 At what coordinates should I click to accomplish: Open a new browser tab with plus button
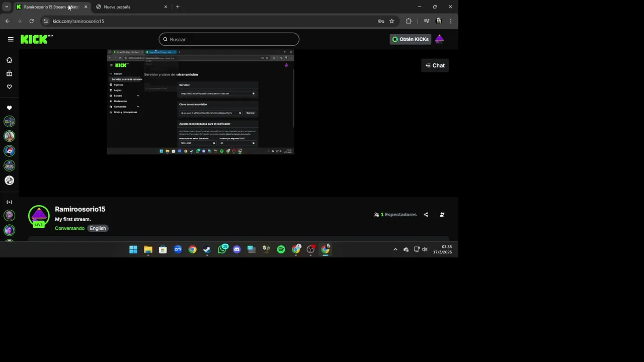[x=178, y=7]
